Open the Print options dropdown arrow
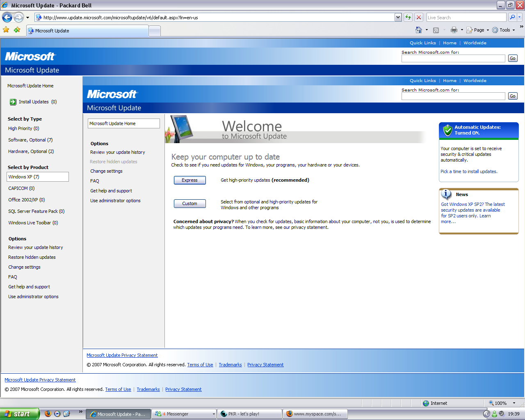 pyautogui.click(x=462, y=30)
